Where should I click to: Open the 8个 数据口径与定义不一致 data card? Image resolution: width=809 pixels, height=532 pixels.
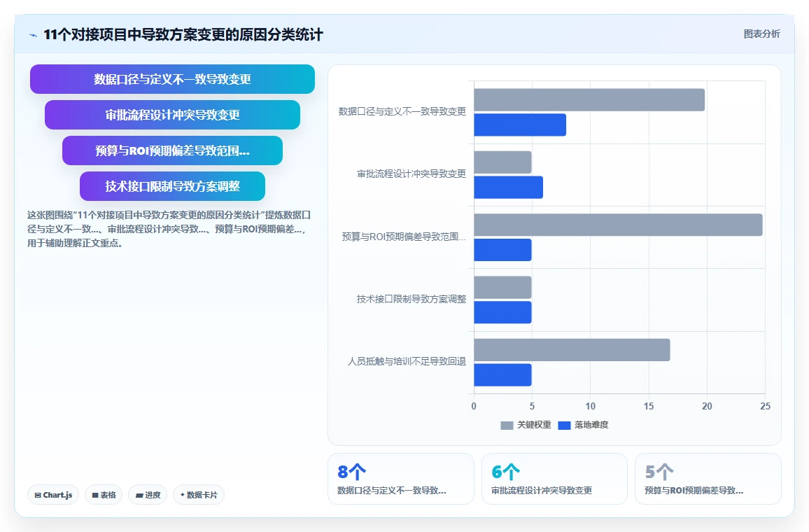pyautogui.click(x=401, y=478)
